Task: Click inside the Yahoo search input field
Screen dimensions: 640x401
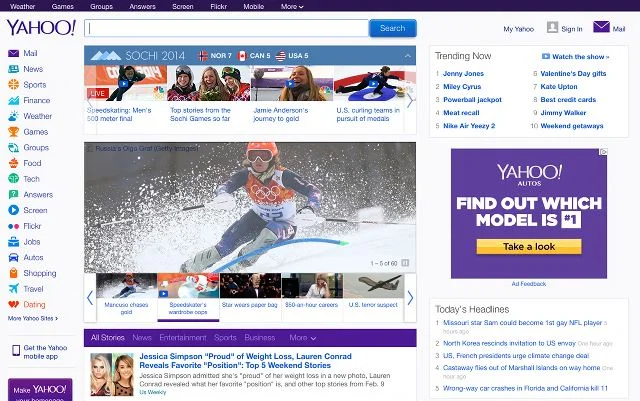Action: [x=227, y=28]
